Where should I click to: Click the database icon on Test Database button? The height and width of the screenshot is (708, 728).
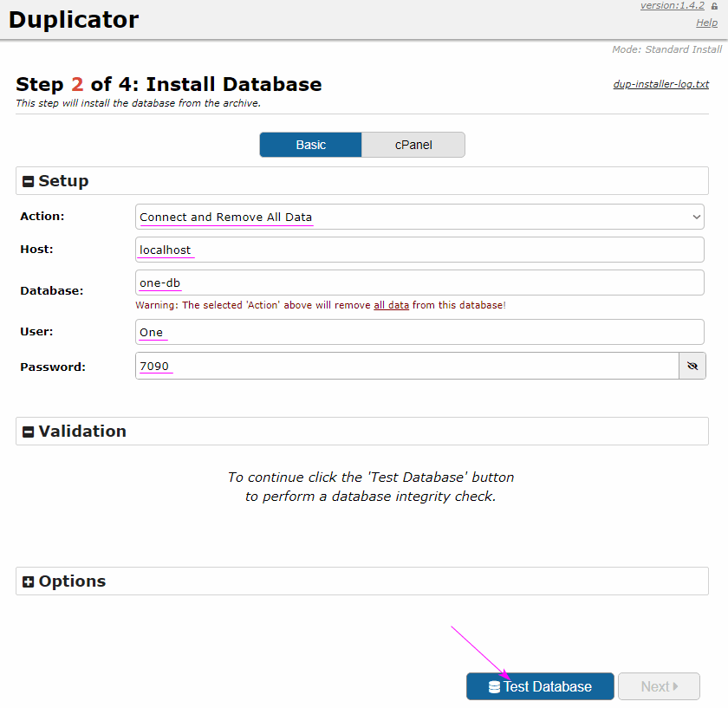pos(495,687)
